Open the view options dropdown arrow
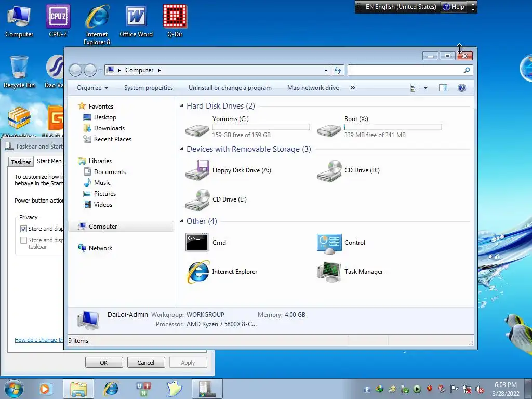Image resolution: width=532 pixels, height=399 pixels. point(425,88)
